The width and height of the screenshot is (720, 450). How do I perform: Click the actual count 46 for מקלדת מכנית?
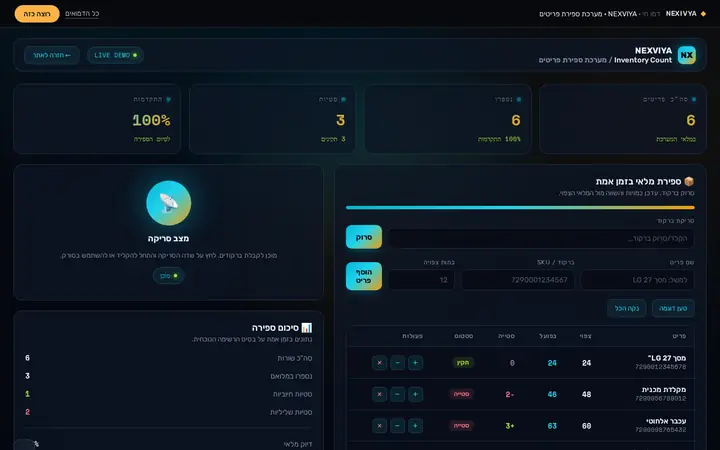pos(552,394)
